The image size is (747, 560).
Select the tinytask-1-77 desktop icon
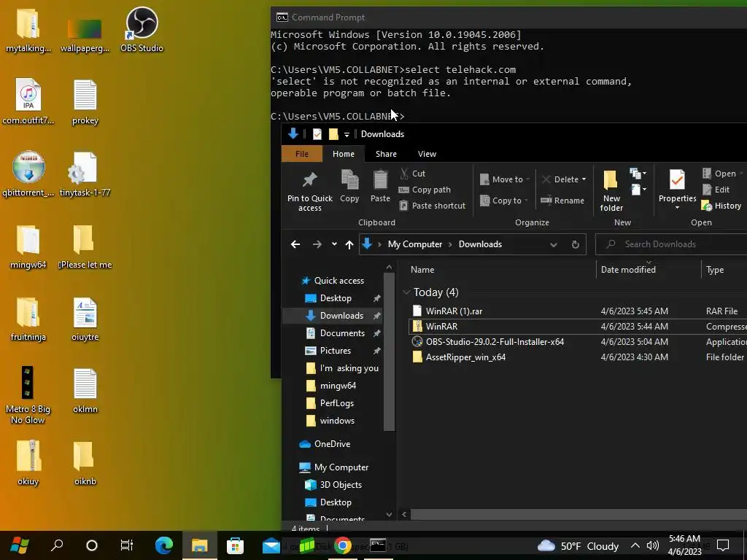tap(85, 174)
